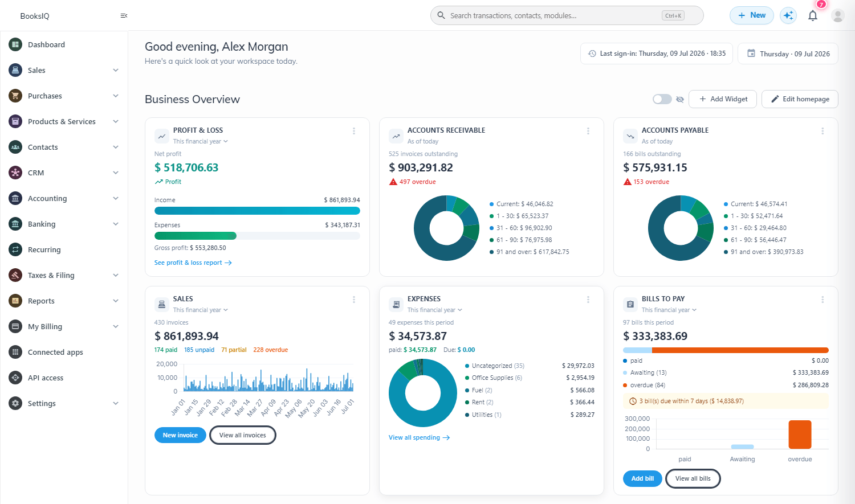Screen dimensions: 855x504
Task: Open Accounts Payable widget options menu
Action: click(x=823, y=131)
